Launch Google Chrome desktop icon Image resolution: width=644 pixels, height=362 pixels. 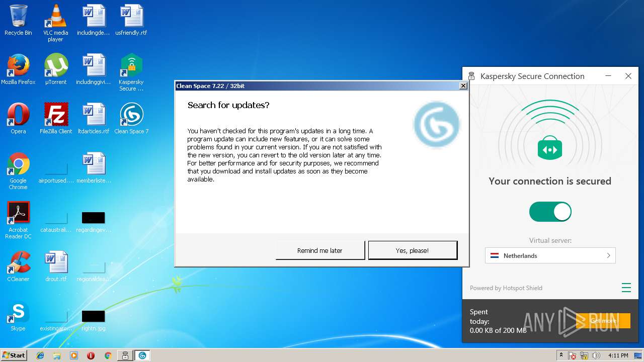(18, 171)
